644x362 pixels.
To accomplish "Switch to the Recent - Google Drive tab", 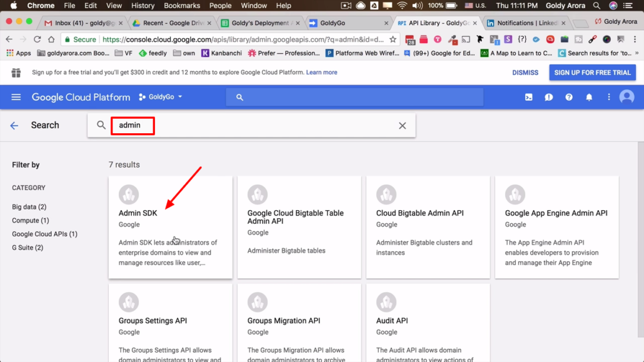I will pyautogui.click(x=172, y=23).
